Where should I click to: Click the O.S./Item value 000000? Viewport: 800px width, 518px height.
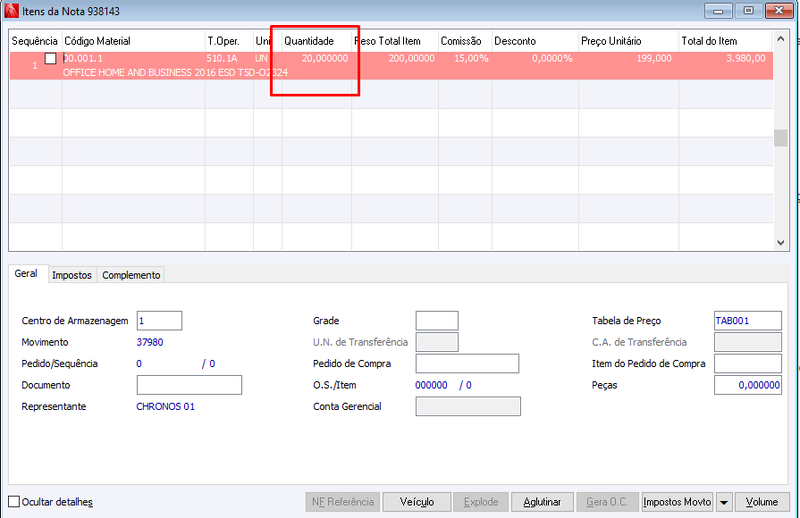coord(431,385)
